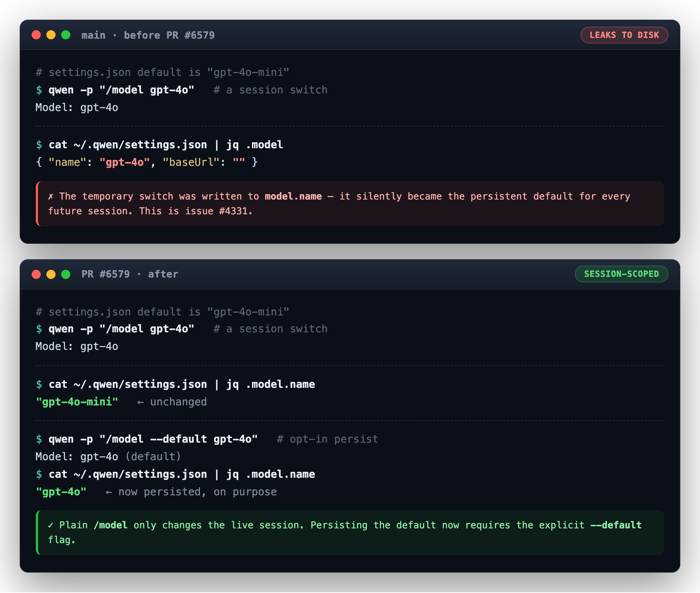Click bold "--default" in the green success callout
Image resolution: width=700 pixels, height=593 pixels.
pos(616,525)
